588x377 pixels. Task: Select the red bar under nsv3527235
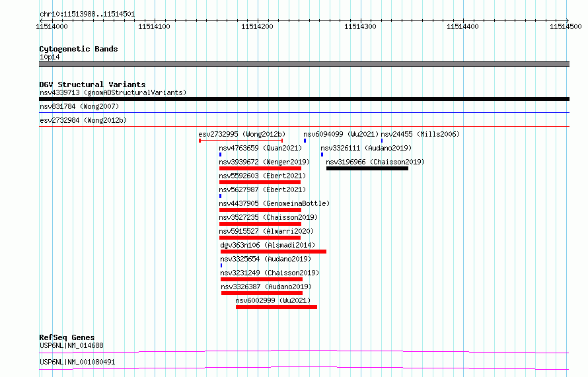260,224
